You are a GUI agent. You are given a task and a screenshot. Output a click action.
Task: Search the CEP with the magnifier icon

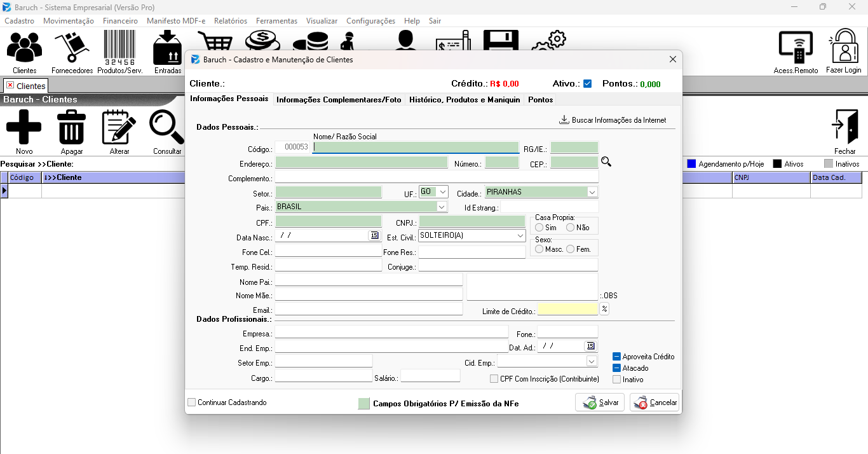[x=606, y=162]
